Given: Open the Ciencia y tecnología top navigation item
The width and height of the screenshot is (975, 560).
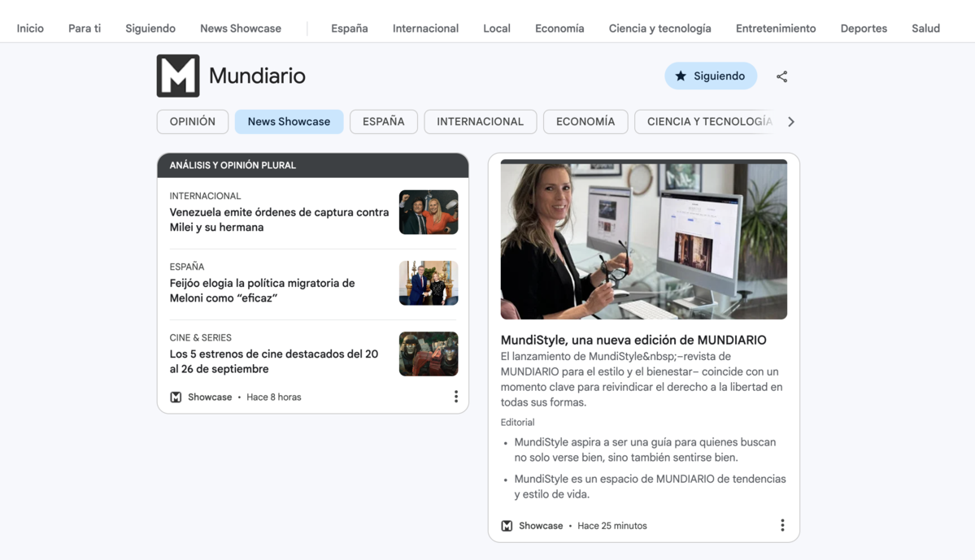Looking at the screenshot, I should [x=659, y=28].
